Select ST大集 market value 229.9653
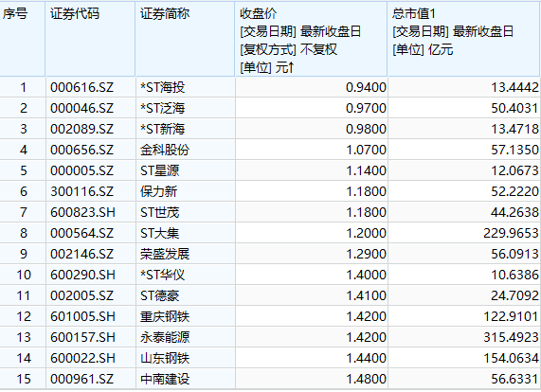The image size is (541, 392). [511, 234]
